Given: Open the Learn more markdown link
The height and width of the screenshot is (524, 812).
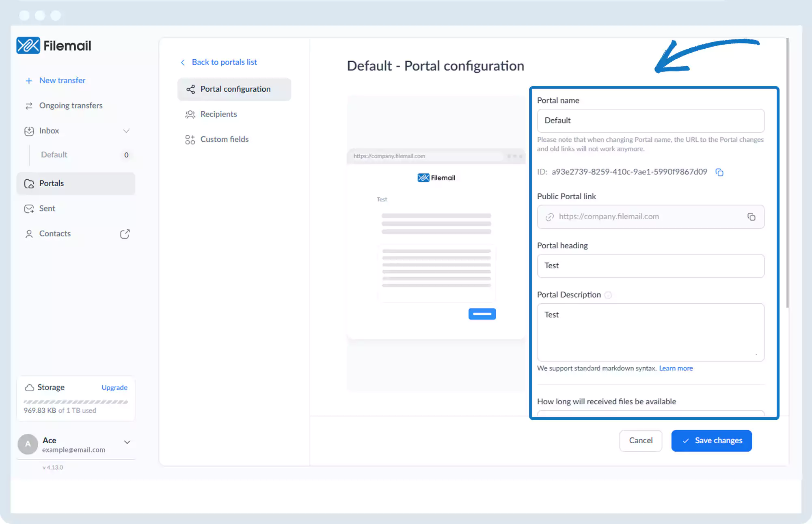Looking at the screenshot, I should (676, 369).
